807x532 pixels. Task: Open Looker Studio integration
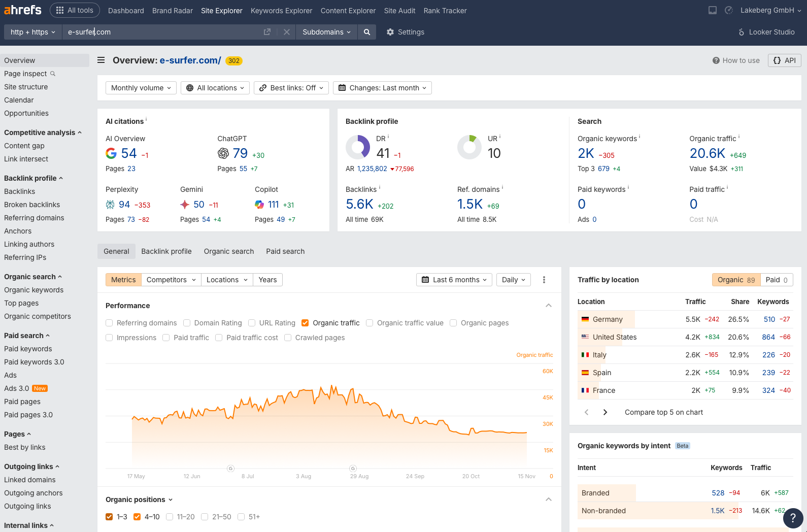[766, 32]
